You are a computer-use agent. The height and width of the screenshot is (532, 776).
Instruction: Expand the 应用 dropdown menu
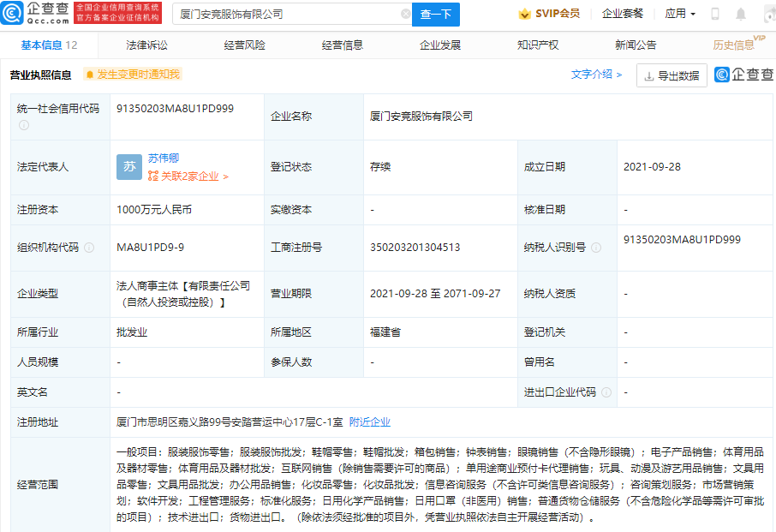(680, 14)
